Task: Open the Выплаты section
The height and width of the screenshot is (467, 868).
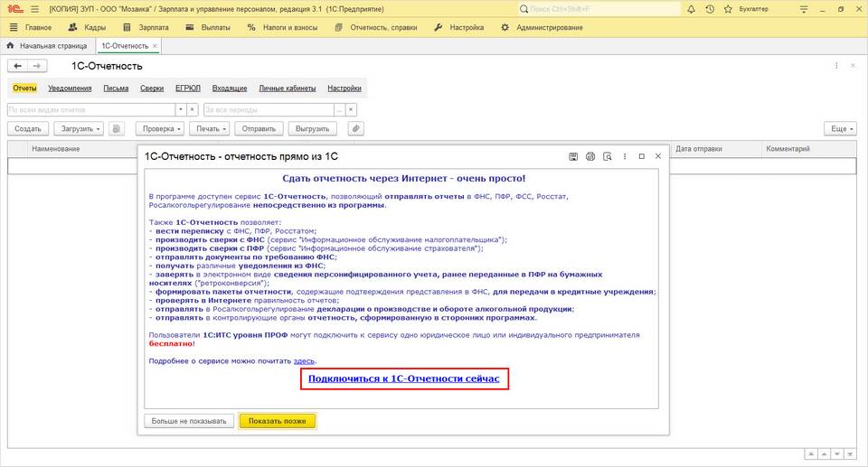Action: pyautogui.click(x=208, y=27)
